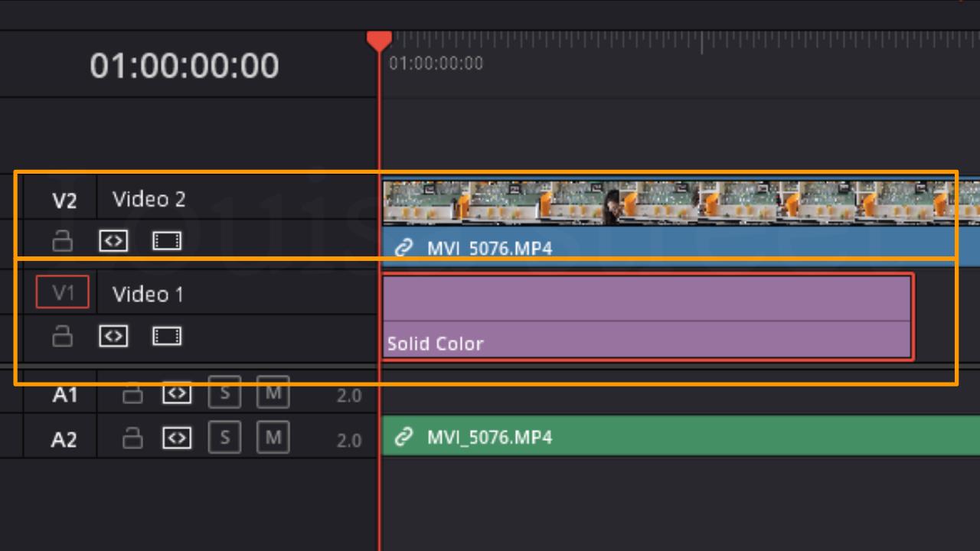This screenshot has width=980, height=551.
Task: Click the link icon on the A2 audio clip
Action: [403, 437]
